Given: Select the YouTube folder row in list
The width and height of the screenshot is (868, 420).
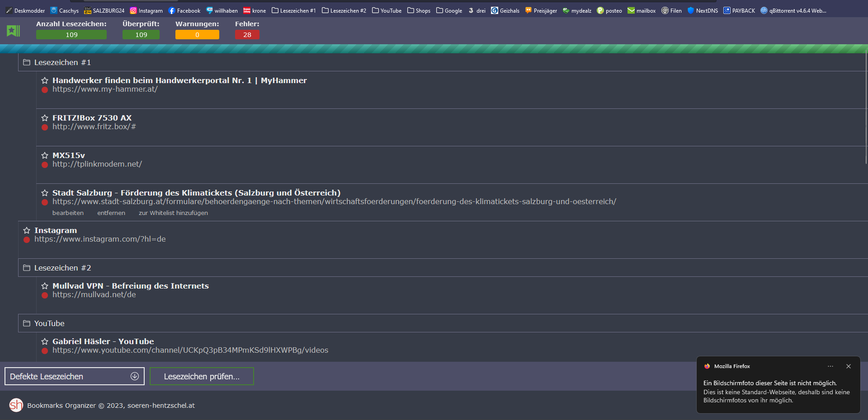Looking at the screenshot, I should click(x=443, y=323).
